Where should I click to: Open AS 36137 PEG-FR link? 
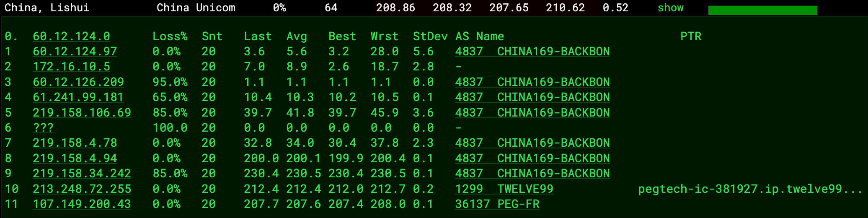(x=497, y=204)
